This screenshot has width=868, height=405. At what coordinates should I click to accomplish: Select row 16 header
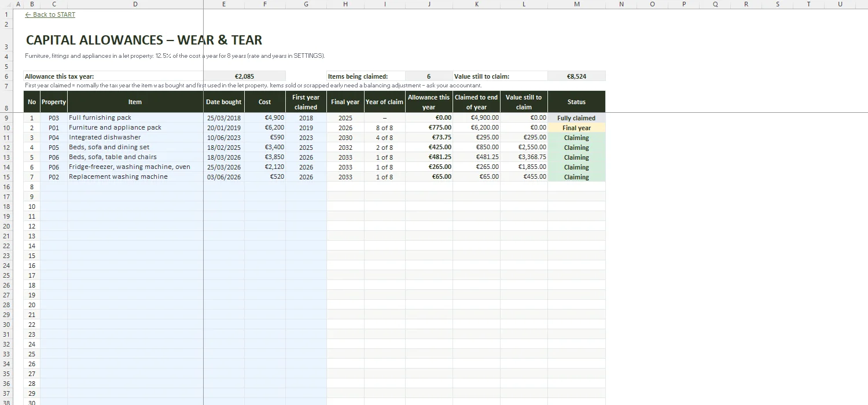click(6, 187)
